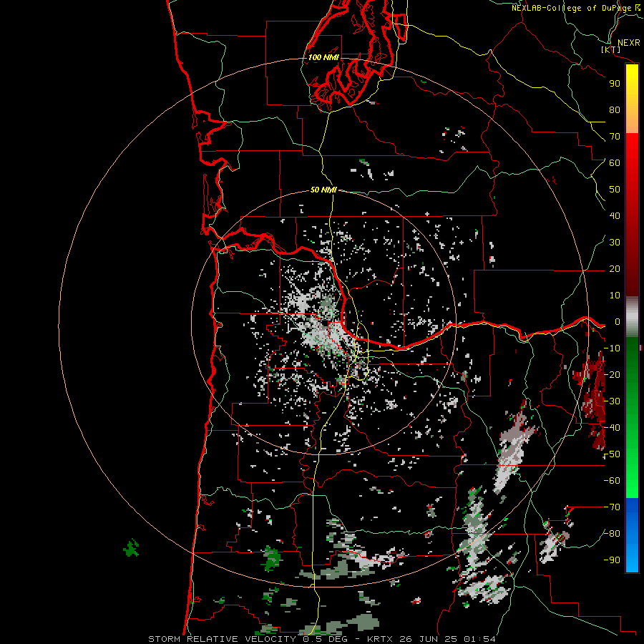Select the -70 value on velocity scale
Image resolution: width=644 pixels, height=644 pixels.
pyautogui.click(x=612, y=507)
